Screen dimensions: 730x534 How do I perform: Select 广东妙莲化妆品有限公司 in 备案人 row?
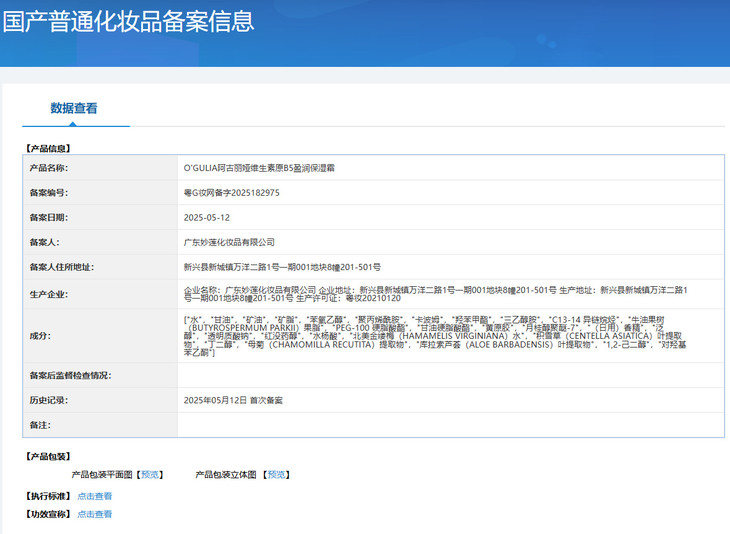(229, 242)
